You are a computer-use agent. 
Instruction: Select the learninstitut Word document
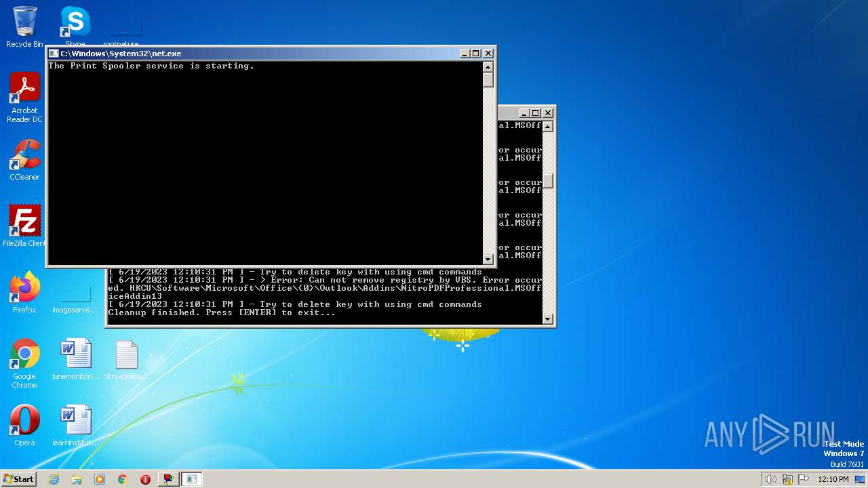[x=75, y=426]
